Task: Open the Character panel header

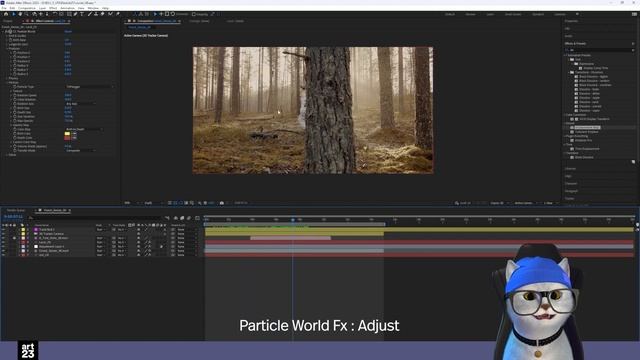Action: coord(571,184)
